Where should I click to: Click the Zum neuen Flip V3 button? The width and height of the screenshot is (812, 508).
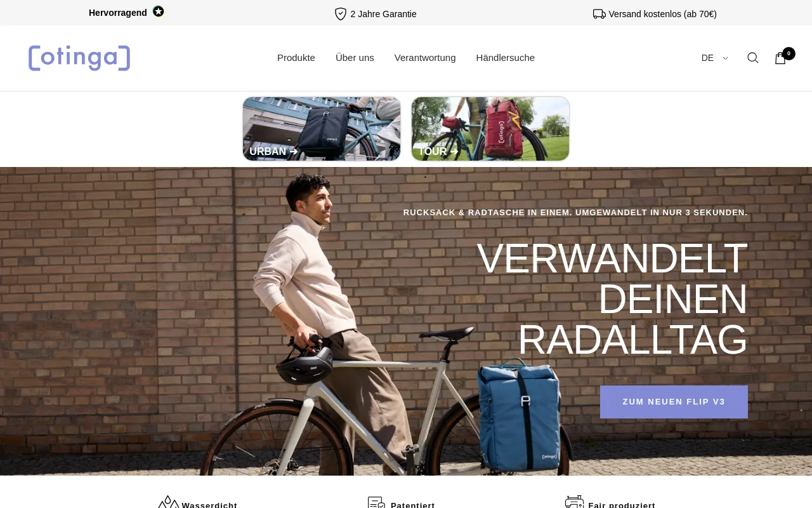click(674, 402)
